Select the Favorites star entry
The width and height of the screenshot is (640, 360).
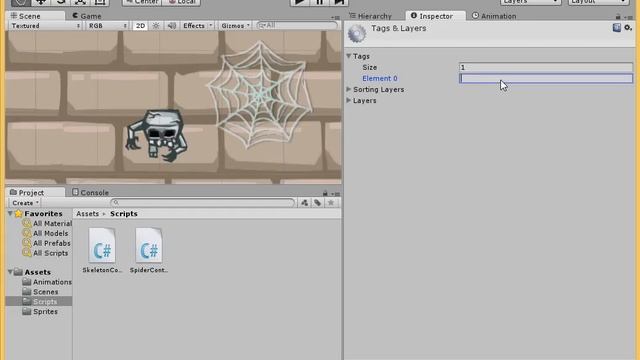click(x=39, y=213)
